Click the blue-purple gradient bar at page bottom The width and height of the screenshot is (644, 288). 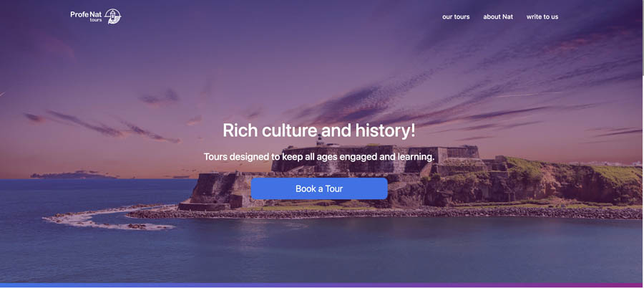[x=322, y=286]
